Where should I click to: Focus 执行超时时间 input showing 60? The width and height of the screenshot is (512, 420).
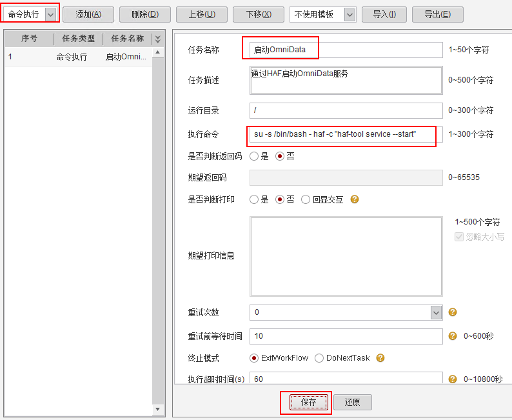pyautogui.click(x=346, y=377)
